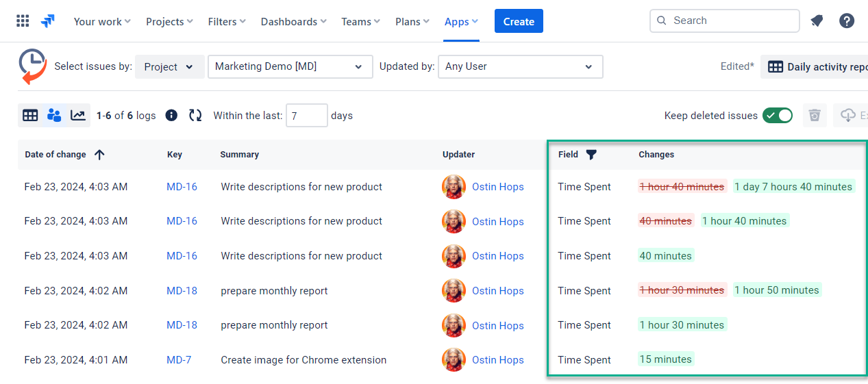Expand the Project selector dropdown
Image resolution: width=868 pixels, height=384 pixels.
point(170,67)
